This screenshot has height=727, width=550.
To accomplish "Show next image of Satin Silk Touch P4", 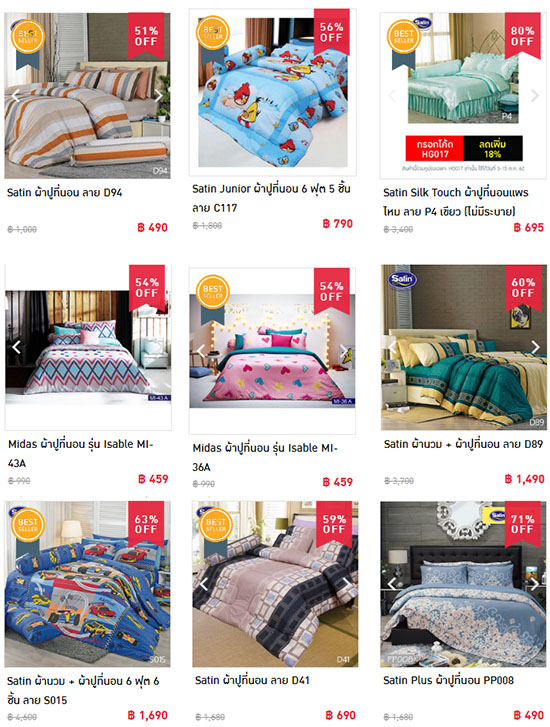I will point(535,96).
